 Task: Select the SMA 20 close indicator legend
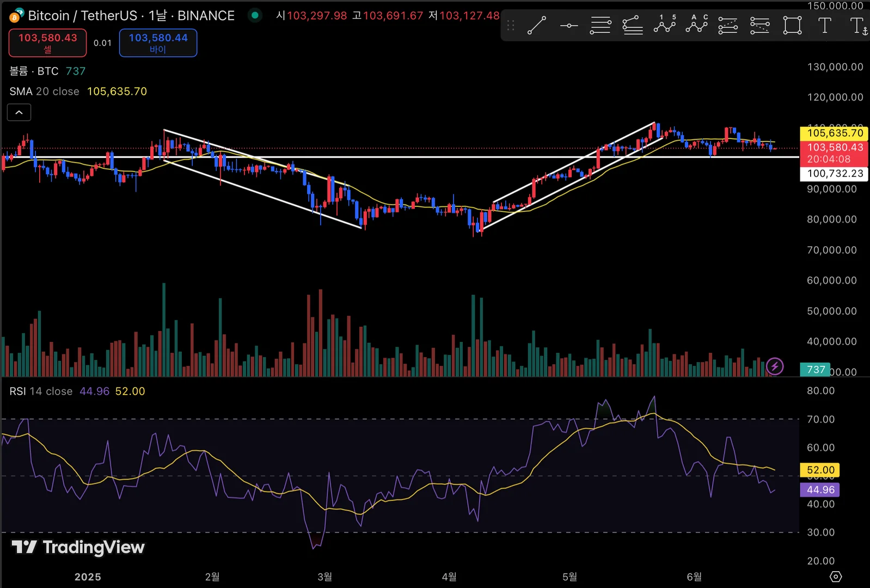44,91
